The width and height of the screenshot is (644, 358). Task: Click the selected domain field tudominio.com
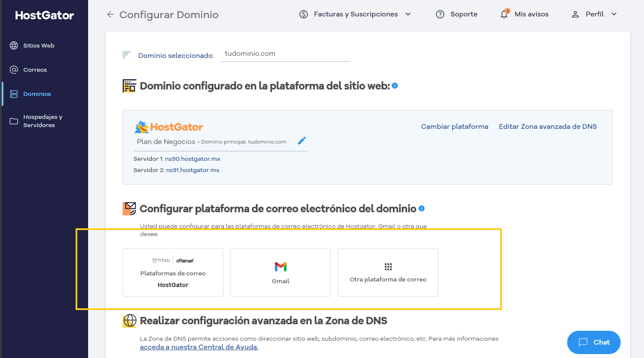286,54
